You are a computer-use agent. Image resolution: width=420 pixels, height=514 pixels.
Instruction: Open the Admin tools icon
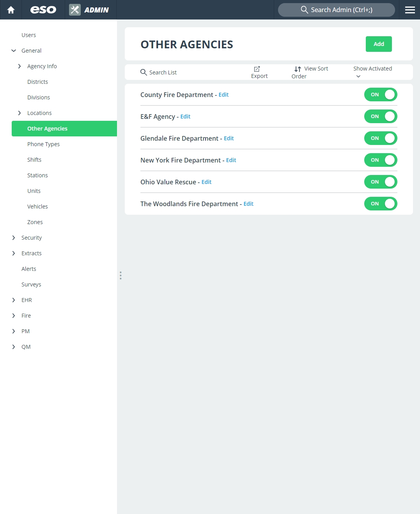[75, 10]
